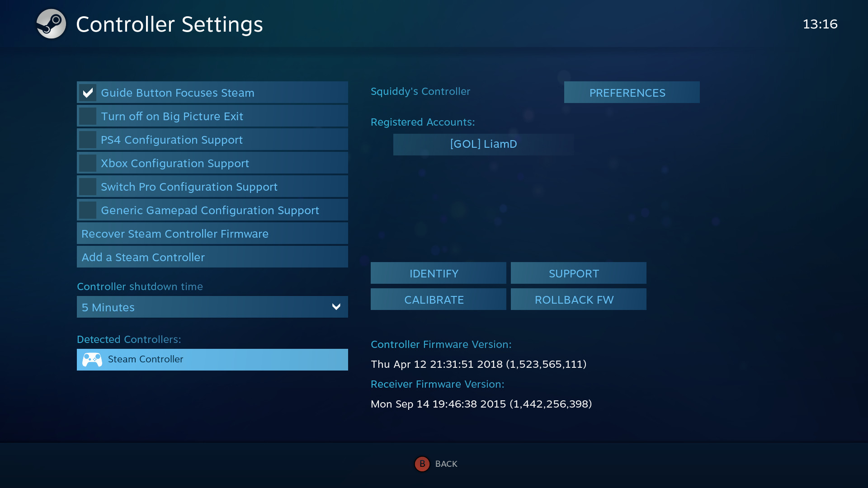Image resolution: width=868 pixels, height=488 pixels.
Task: Click [GOL] LiamD registered account entry
Action: [483, 144]
